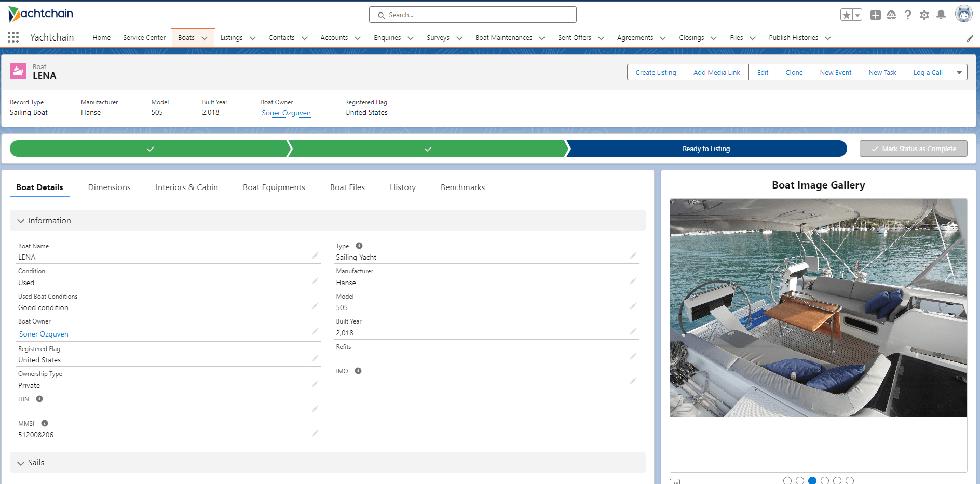This screenshot has height=484, width=980.
Task: Click the Favorites star icon
Action: 846,15
